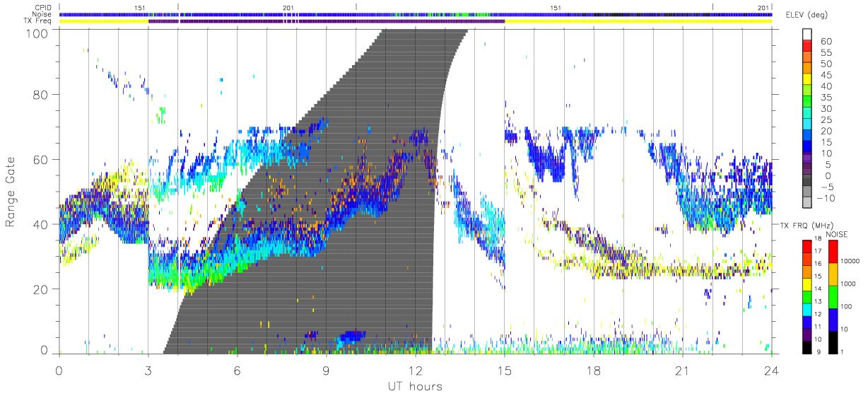
Task: Select the yellow 14–15 segment of TX FRQ colorbar
Action: click(x=807, y=283)
